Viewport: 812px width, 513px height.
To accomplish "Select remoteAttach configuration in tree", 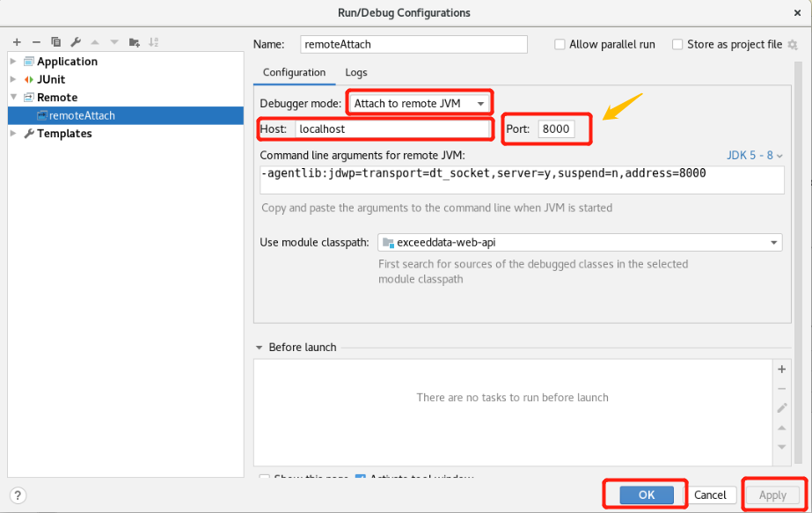I will pyautogui.click(x=126, y=115).
